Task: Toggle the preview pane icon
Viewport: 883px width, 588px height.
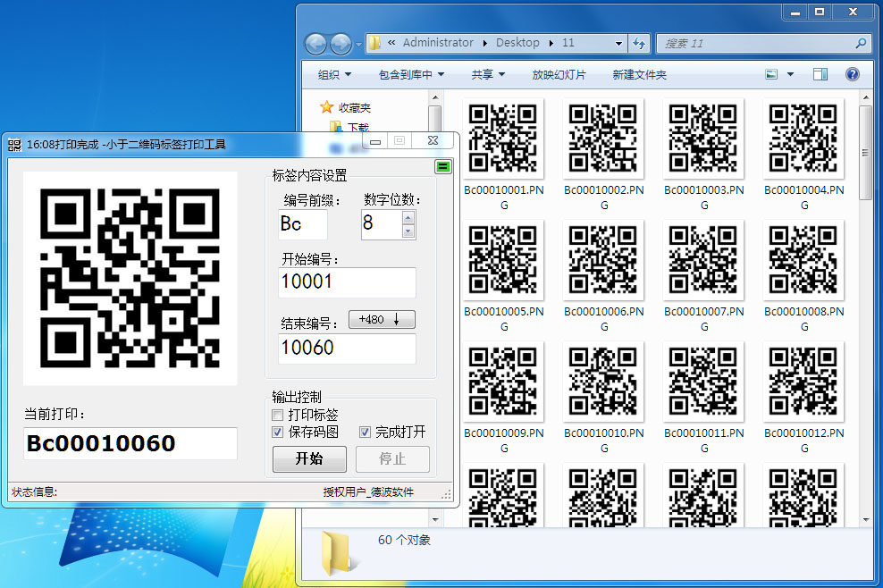Action: pos(820,75)
